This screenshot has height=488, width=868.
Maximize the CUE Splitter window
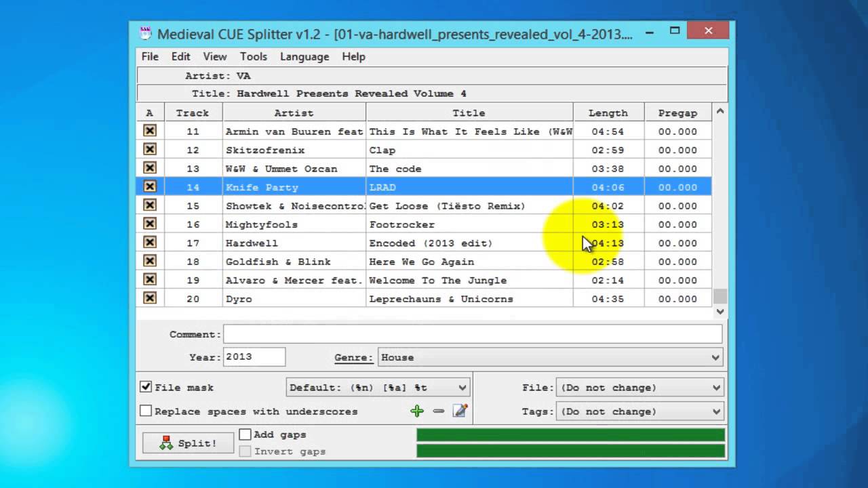tap(675, 30)
